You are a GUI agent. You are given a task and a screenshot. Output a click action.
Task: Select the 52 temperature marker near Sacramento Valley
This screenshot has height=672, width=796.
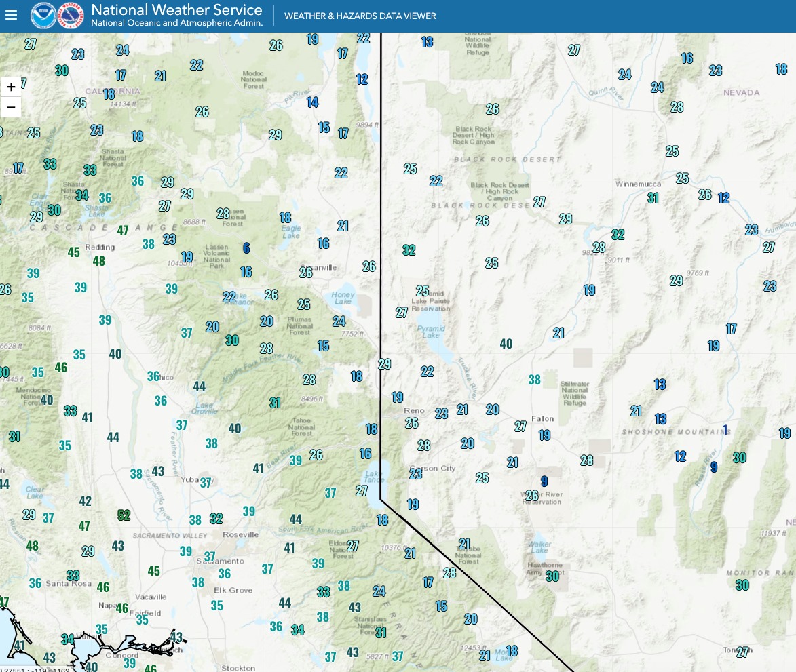[124, 515]
